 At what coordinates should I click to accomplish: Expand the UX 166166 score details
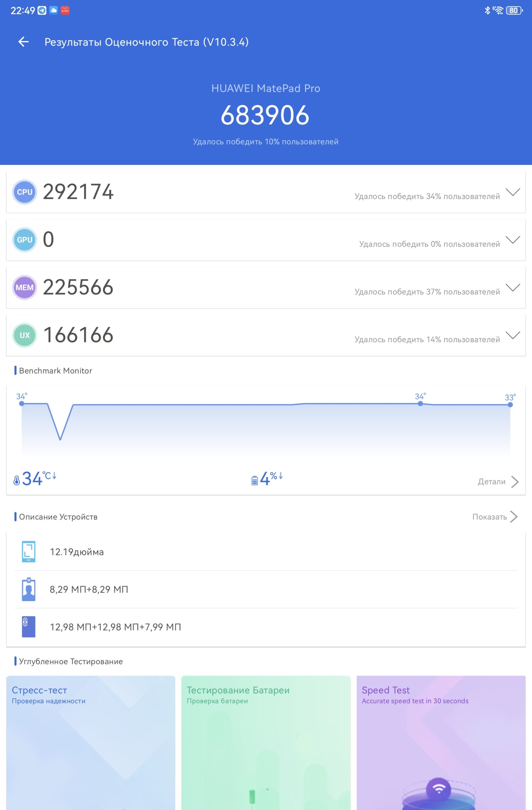pos(513,335)
